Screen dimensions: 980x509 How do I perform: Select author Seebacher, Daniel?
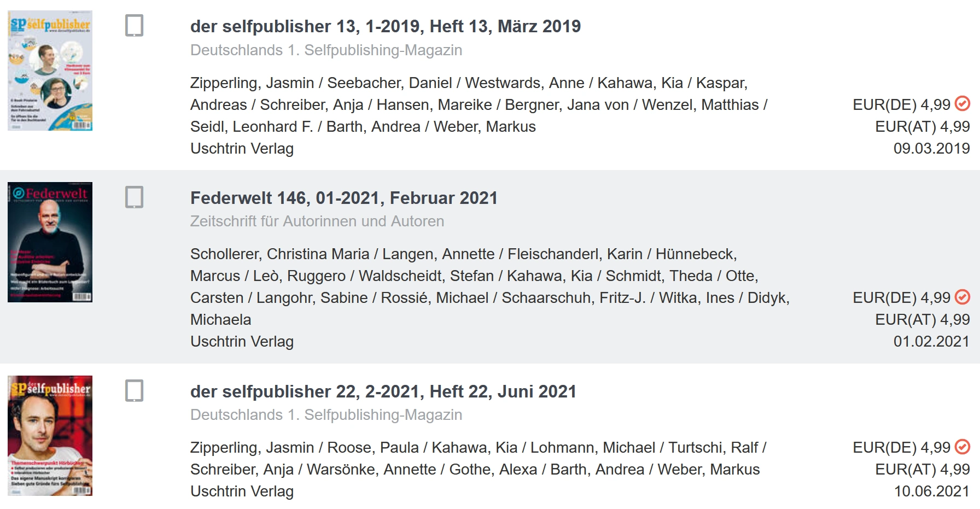pos(389,83)
